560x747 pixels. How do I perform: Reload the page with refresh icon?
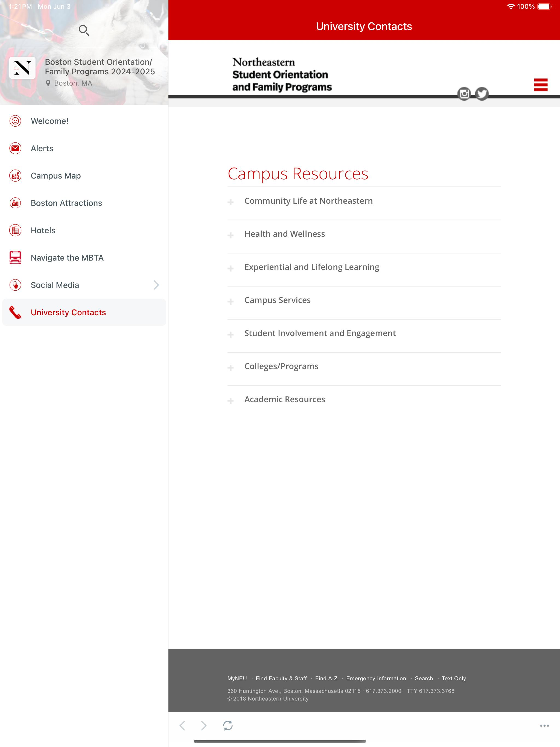[228, 725]
